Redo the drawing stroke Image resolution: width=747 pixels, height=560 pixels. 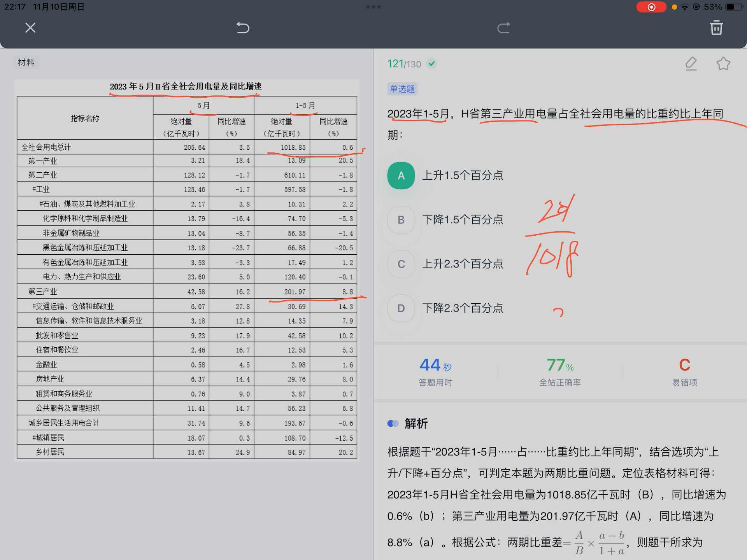pyautogui.click(x=503, y=28)
